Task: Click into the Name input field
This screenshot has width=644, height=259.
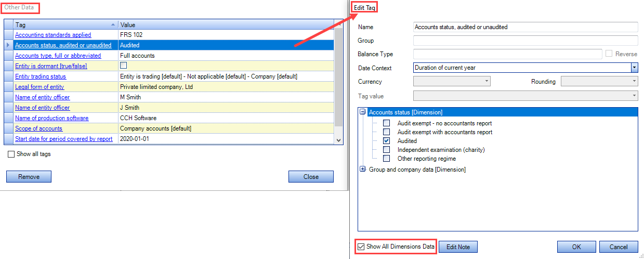Action: 525,27
